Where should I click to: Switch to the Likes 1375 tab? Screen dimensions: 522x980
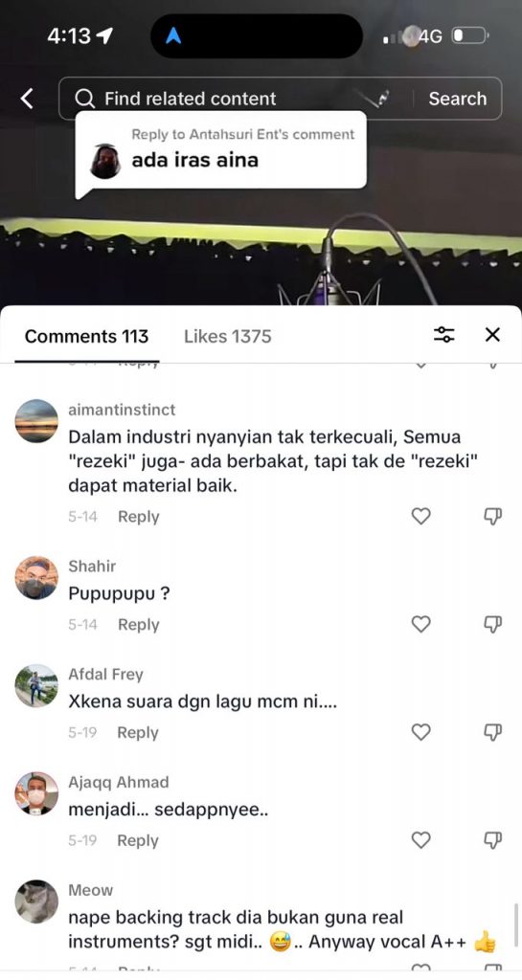click(x=228, y=336)
